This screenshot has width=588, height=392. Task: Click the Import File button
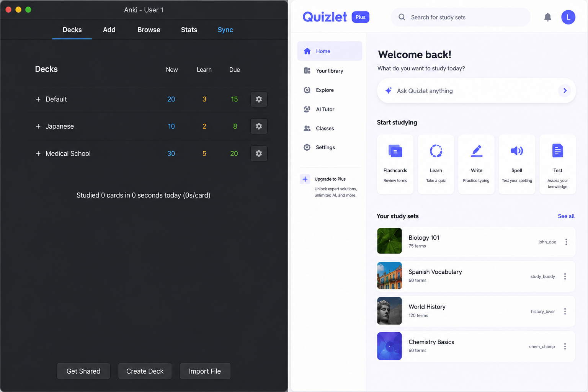point(205,371)
